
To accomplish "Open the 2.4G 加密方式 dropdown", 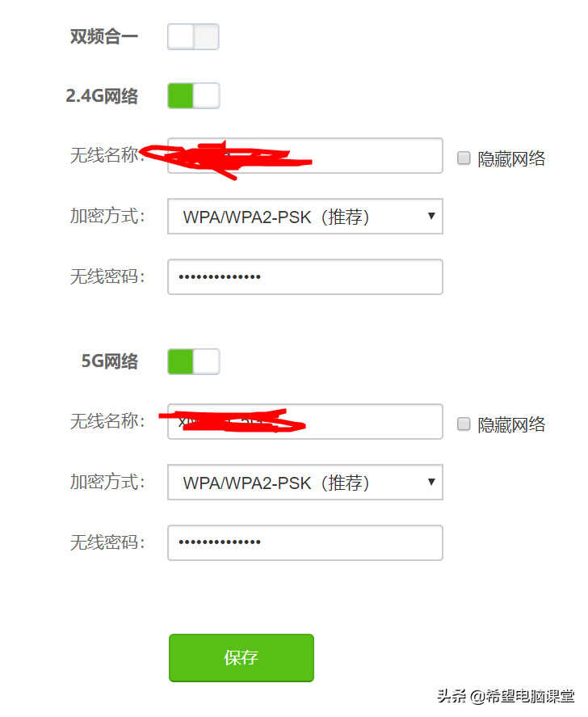I will (x=305, y=217).
